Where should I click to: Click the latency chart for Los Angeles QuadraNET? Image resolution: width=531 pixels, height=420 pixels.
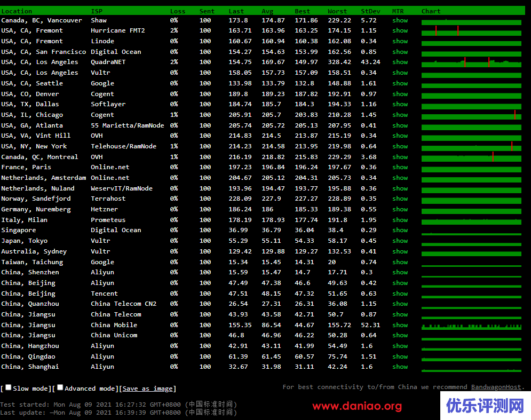471,62
